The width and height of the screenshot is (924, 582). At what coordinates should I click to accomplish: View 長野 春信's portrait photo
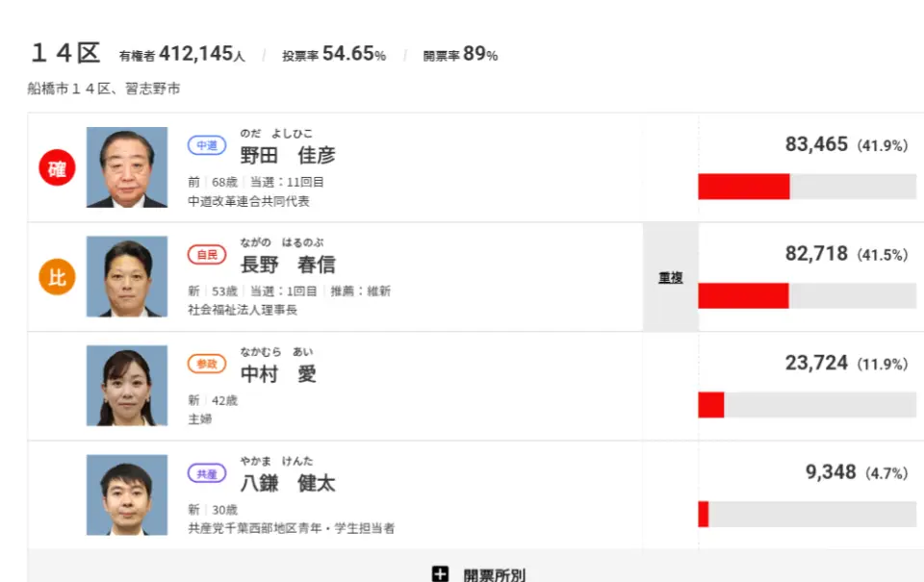tap(127, 277)
